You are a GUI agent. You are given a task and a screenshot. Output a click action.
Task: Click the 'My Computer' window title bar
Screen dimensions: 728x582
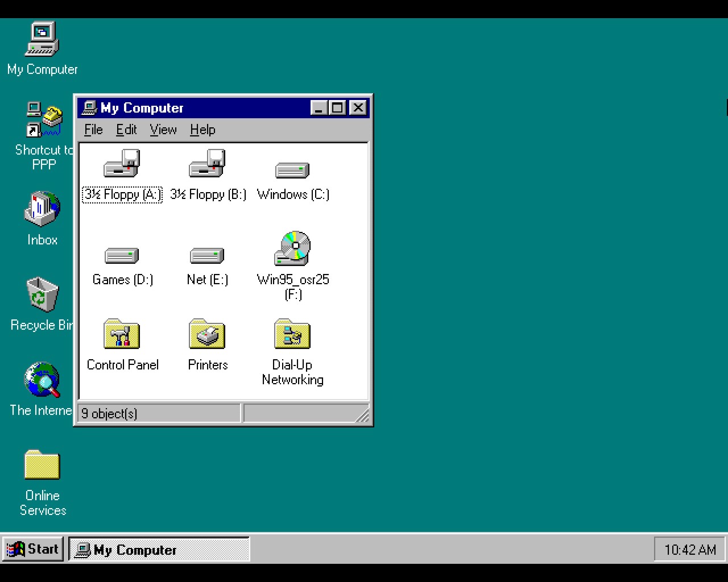click(224, 107)
